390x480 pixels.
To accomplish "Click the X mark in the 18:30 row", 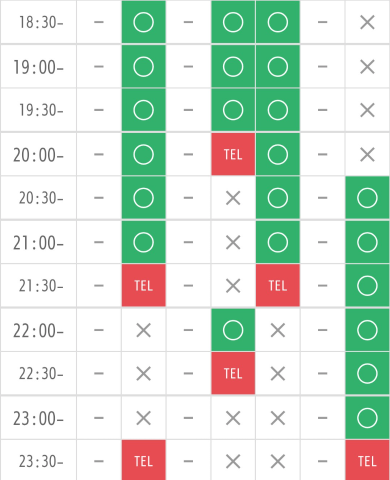I will pyautogui.click(x=367, y=22).
